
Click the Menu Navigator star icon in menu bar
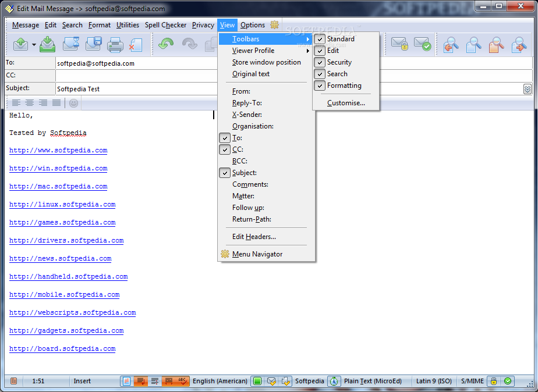click(274, 24)
